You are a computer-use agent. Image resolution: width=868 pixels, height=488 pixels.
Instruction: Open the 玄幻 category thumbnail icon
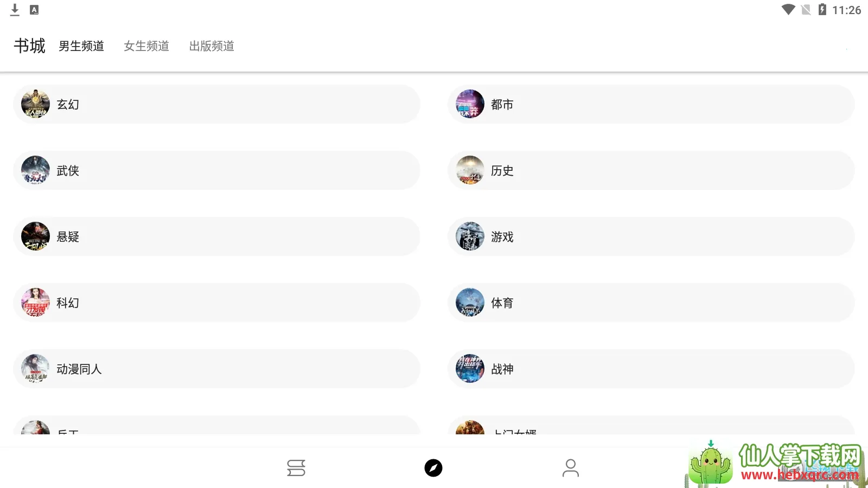click(35, 104)
